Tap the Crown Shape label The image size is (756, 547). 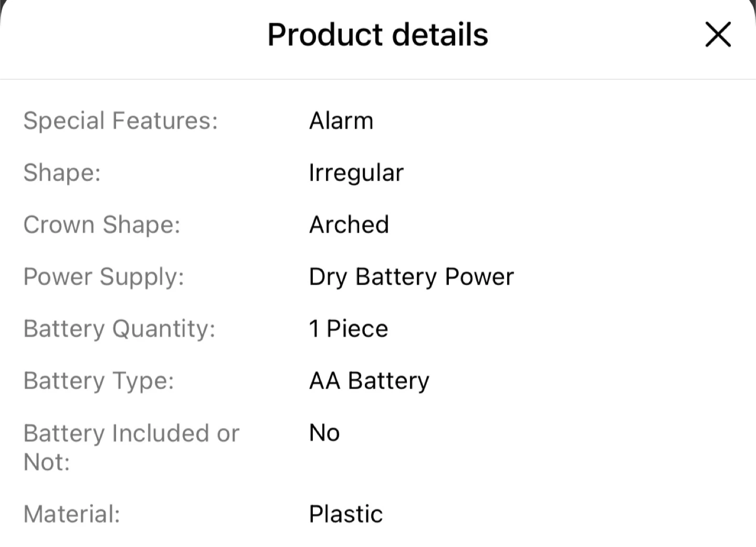(102, 225)
